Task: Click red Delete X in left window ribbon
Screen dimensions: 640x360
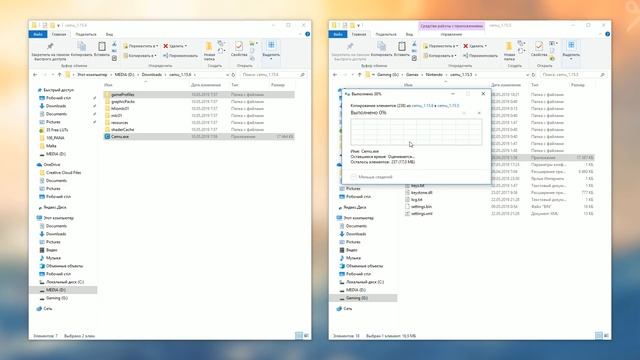Action: click(x=166, y=46)
